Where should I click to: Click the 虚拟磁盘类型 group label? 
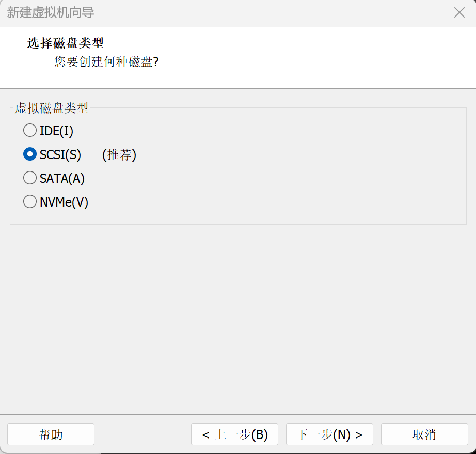[52, 108]
